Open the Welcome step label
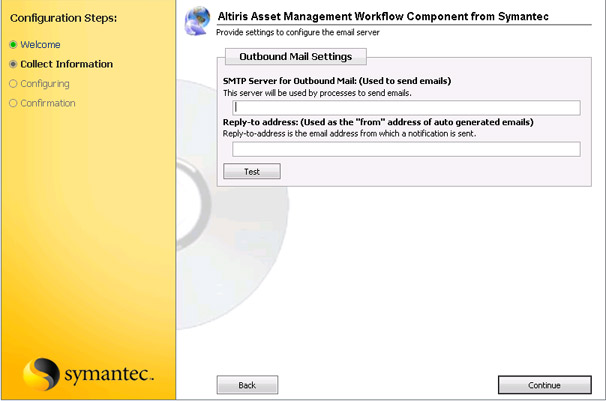This screenshot has width=606, height=401. [x=40, y=44]
